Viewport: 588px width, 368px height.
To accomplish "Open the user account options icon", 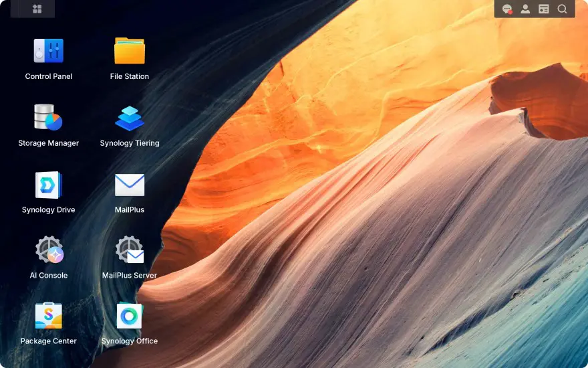I will click(525, 9).
